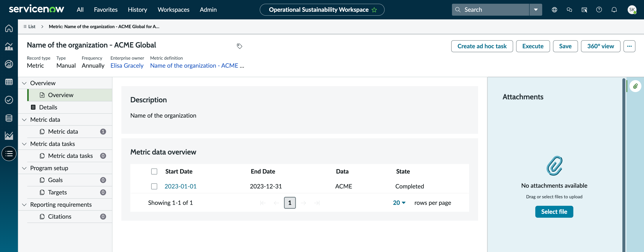Viewport: 644px width, 252px height.
Task: Open the Targets item
Action: point(70,192)
